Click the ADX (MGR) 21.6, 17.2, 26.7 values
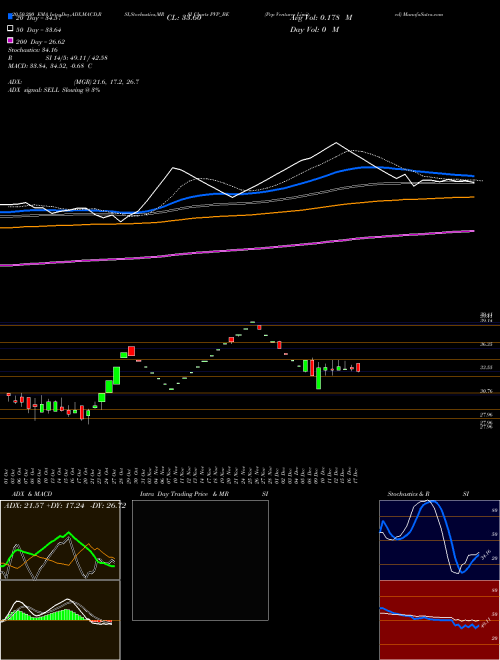The image size is (500, 660). pyautogui.click(x=106, y=82)
